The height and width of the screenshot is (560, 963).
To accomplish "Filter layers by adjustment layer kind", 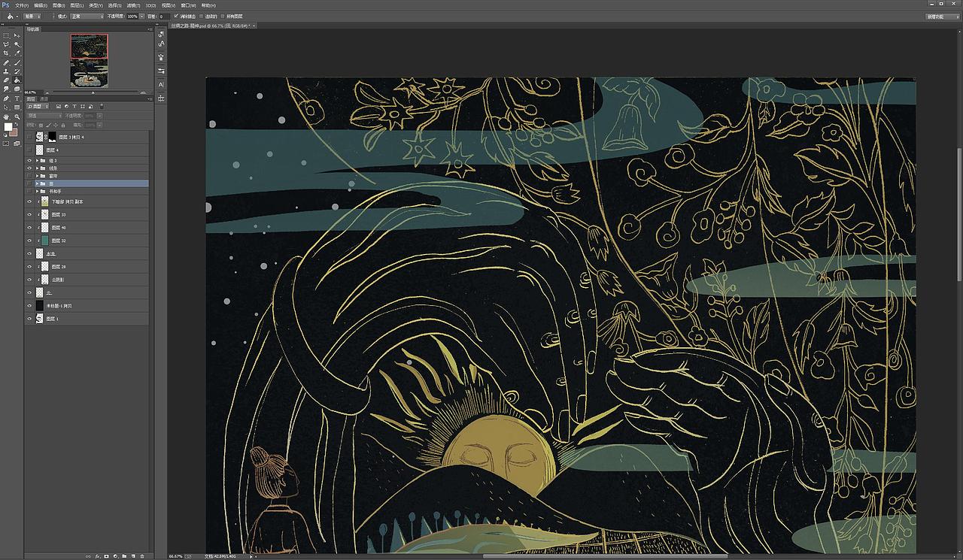I will point(66,106).
